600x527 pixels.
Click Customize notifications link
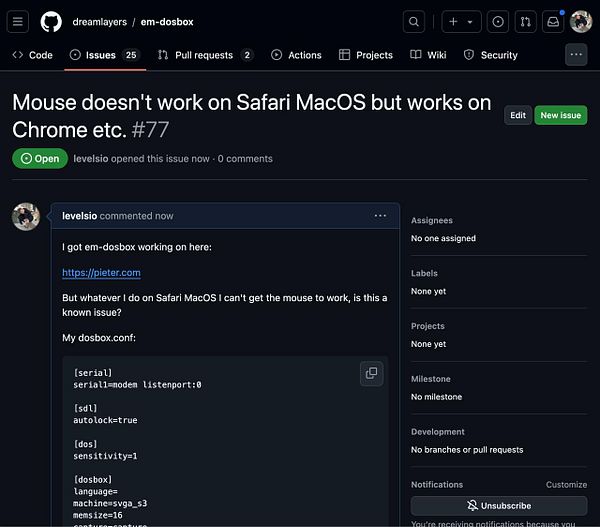point(566,485)
